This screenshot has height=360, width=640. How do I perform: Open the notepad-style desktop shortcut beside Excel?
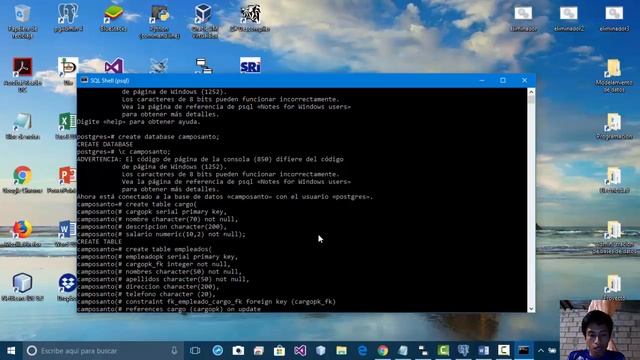point(22,126)
